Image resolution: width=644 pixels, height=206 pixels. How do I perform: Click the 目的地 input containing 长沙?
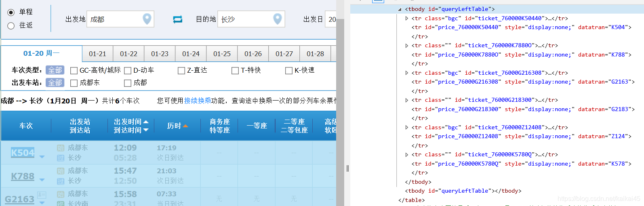coord(251,19)
